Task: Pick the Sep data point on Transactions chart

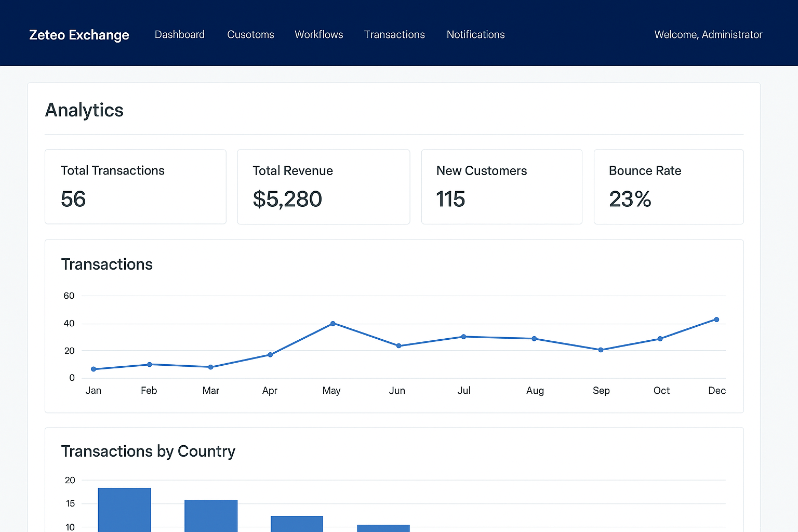Action: coord(601,350)
